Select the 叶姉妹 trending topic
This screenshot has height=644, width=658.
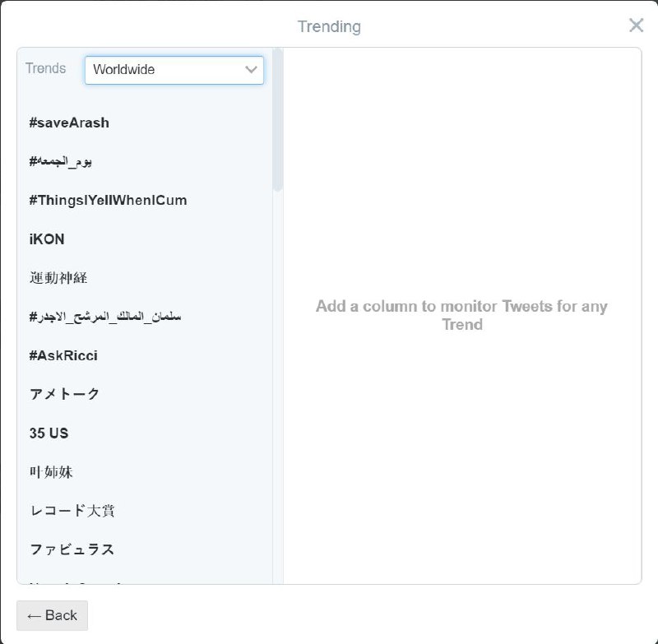click(50, 472)
